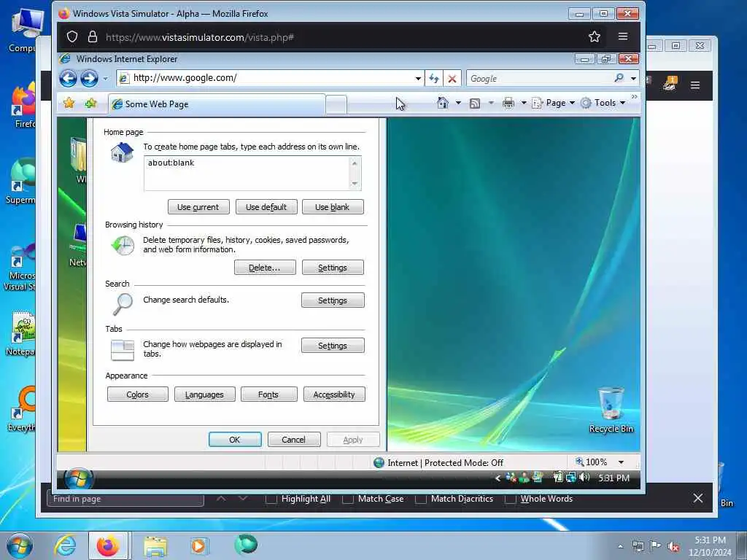
Task: Expand IE address bar history dropdown
Action: [x=418, y=79]
